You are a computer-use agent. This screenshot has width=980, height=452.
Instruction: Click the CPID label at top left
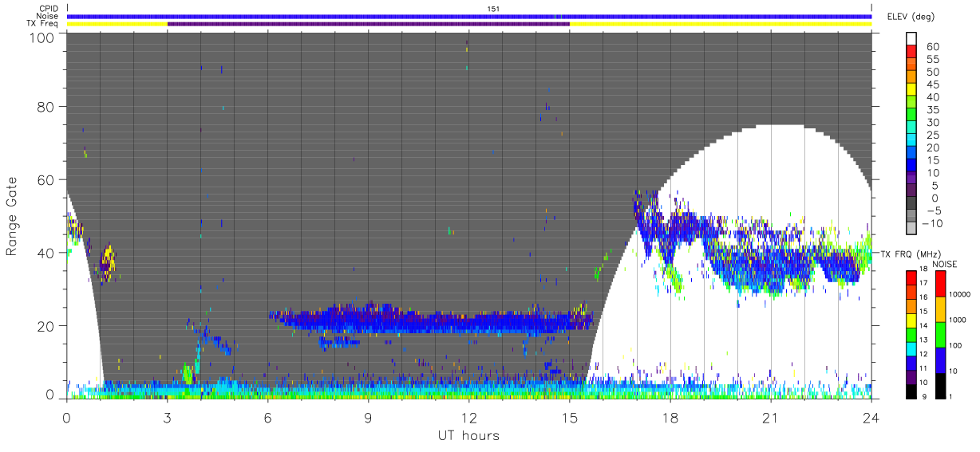click(49, 9)
